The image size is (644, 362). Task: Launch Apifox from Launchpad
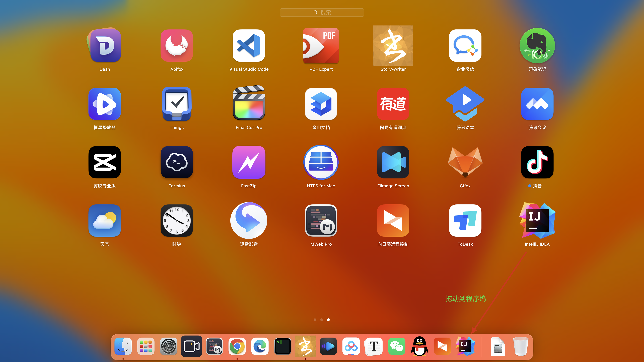point(177,45)
